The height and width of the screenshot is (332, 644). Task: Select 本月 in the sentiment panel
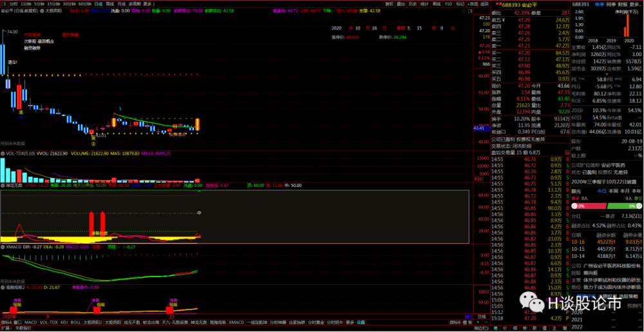[x=625, y=191]
